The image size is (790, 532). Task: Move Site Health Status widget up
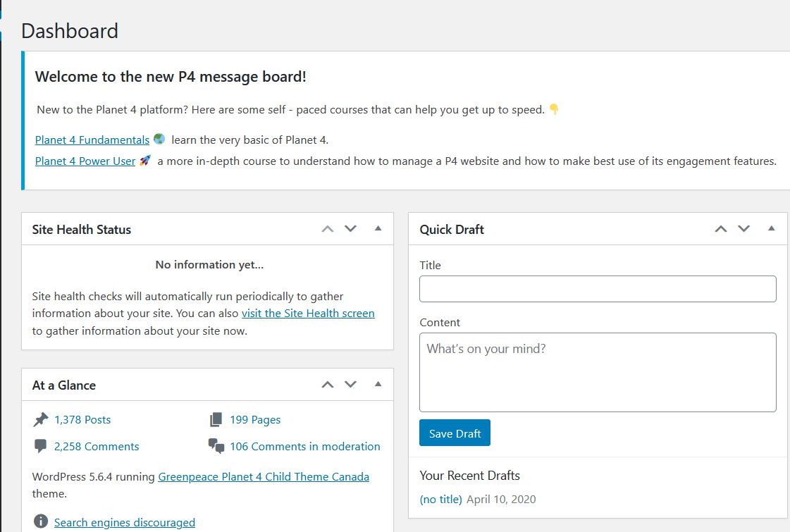click(x=328, y=229)
